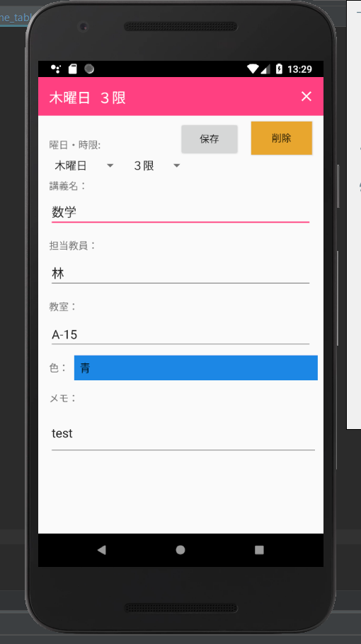Focus the 担当教員 field containing 林
Image resolution: width=361 pixels, height=644 pixels.
point(180,273)
